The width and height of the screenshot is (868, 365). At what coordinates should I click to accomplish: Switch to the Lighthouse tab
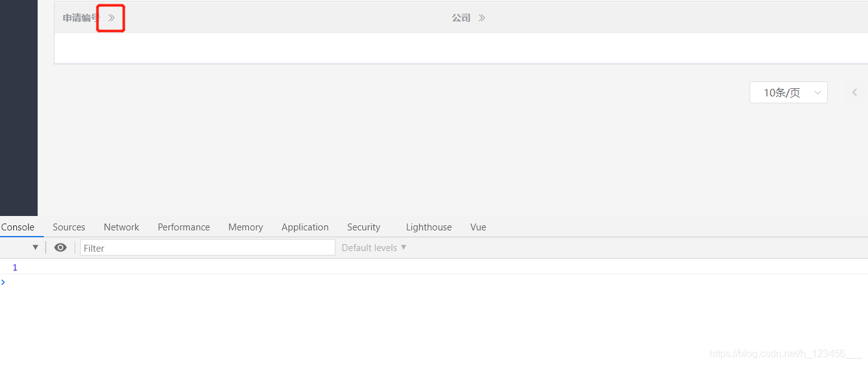[x=429, y=227]
